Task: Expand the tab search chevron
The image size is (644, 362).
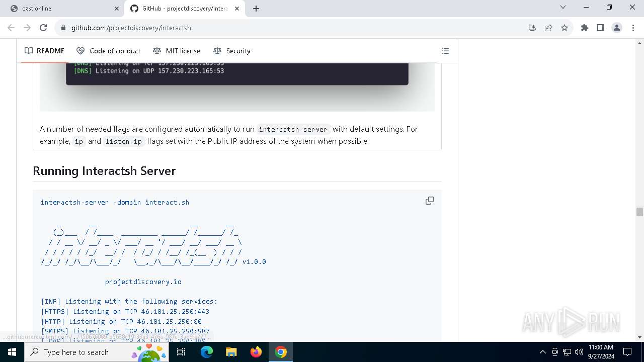Action: click(x=563, y=7)
